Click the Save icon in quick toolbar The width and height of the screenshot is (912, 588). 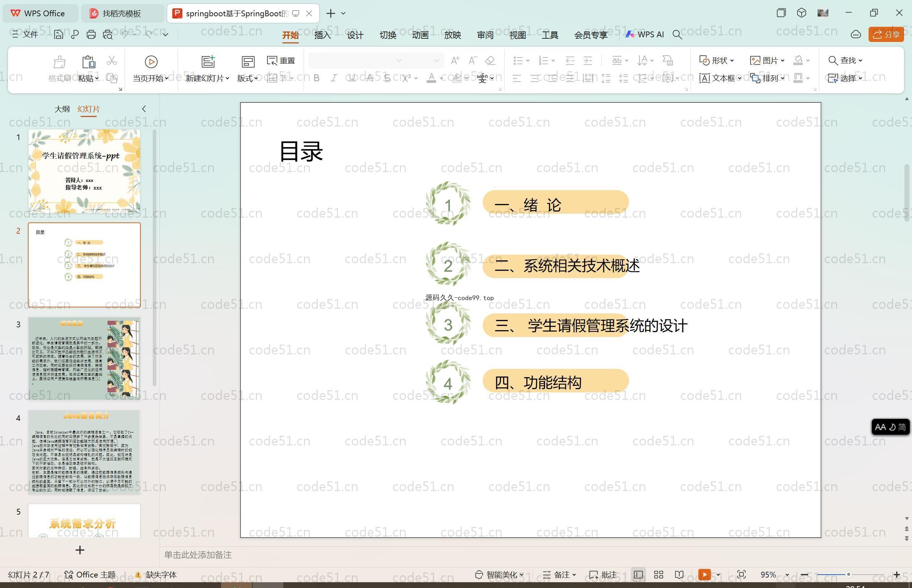tap(59, 34)
